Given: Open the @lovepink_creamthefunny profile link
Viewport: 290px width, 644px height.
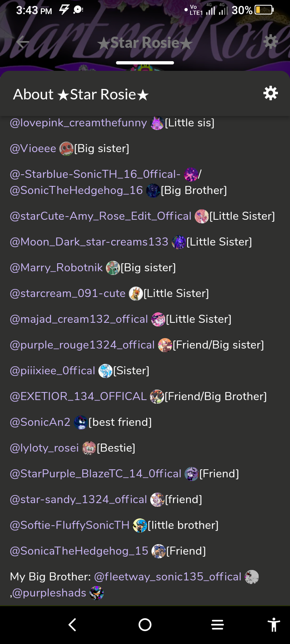Looking at the screenshot, I should 78,123.
